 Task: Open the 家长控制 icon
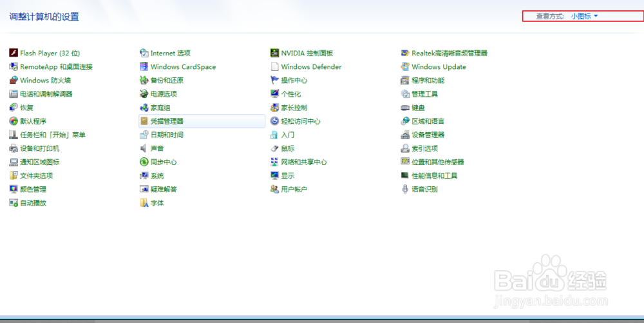pyautogui.click(x=275, y=108)
